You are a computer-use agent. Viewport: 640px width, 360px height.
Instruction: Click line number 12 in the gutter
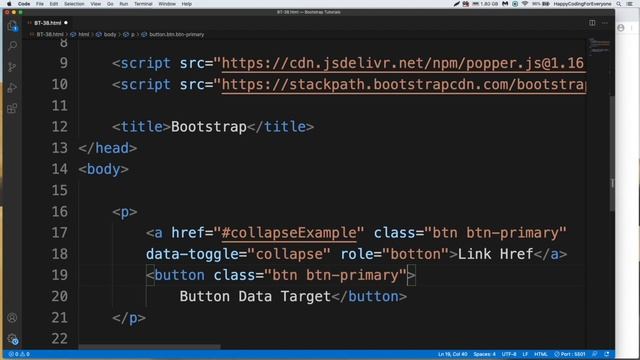60,127
